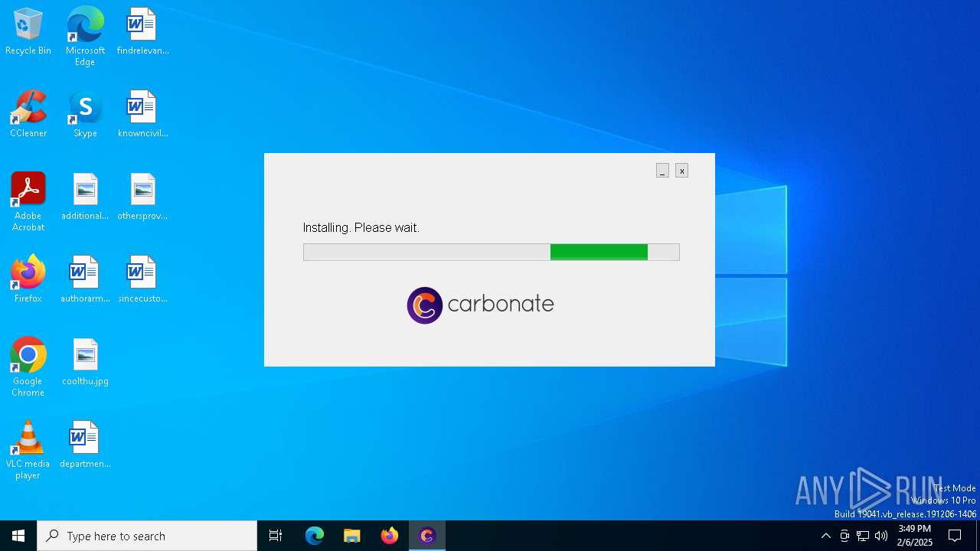
Task: Open the Windows Start menu
Action: tap(18, 536)
